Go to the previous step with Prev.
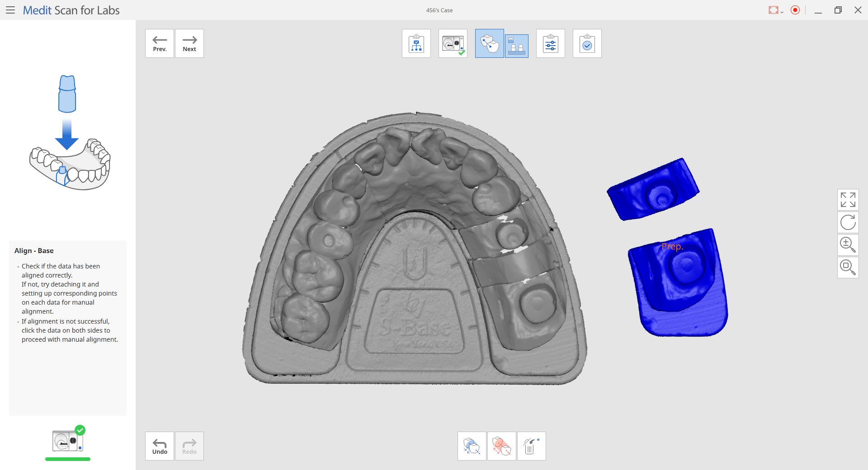Viewport: 868px width, 470px height. [160, 43]
